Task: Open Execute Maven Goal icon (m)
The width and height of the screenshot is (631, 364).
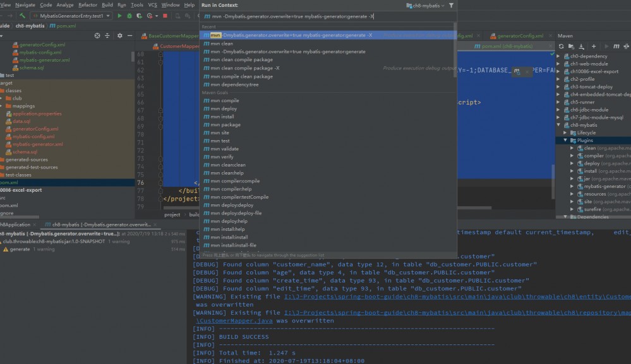Action: 617,46
